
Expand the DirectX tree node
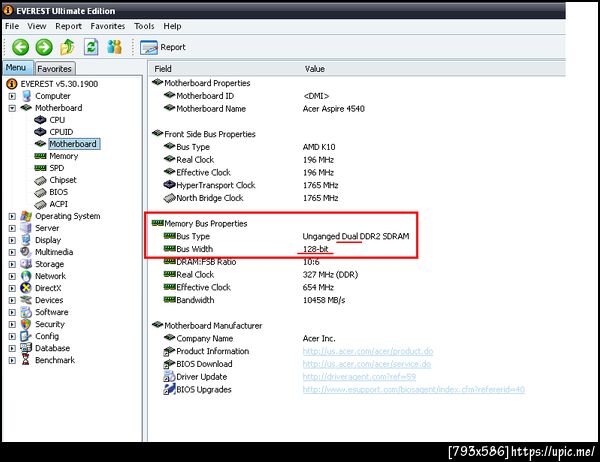(x=12, y=288)
